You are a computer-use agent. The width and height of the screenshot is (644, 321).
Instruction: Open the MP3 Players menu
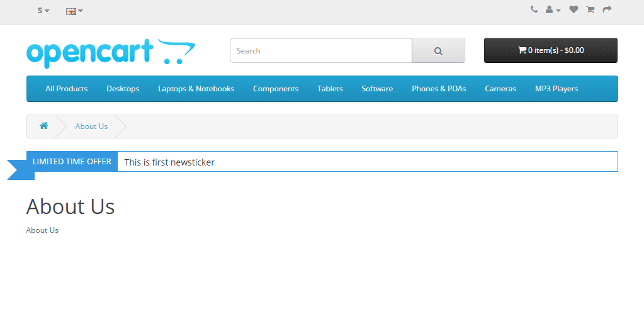coord(556,89)
